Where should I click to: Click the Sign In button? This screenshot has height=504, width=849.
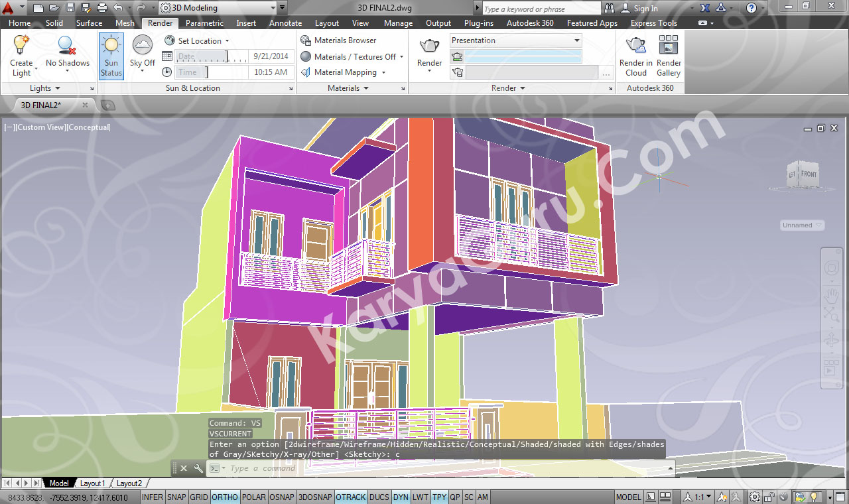(639, 9)
